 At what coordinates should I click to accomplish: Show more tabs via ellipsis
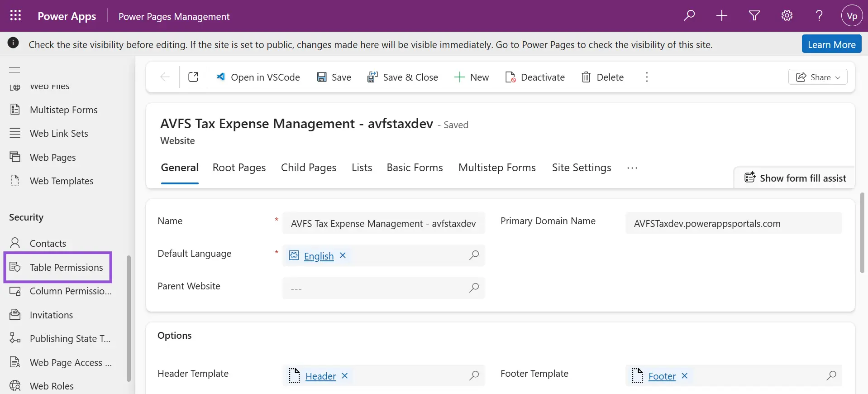(632, 168)
